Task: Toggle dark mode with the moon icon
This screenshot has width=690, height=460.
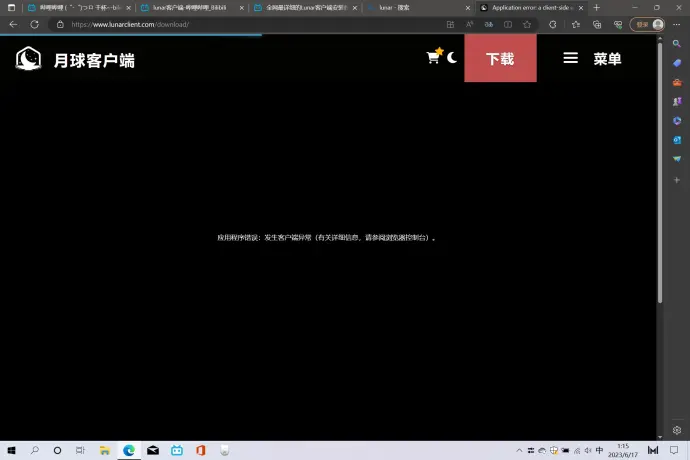Action: click(452, 58)
